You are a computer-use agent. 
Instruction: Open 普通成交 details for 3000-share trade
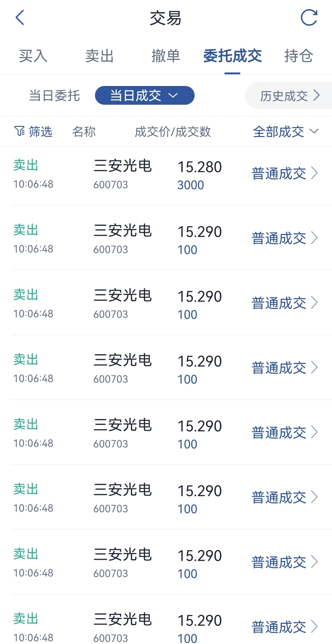pos(279,174)
